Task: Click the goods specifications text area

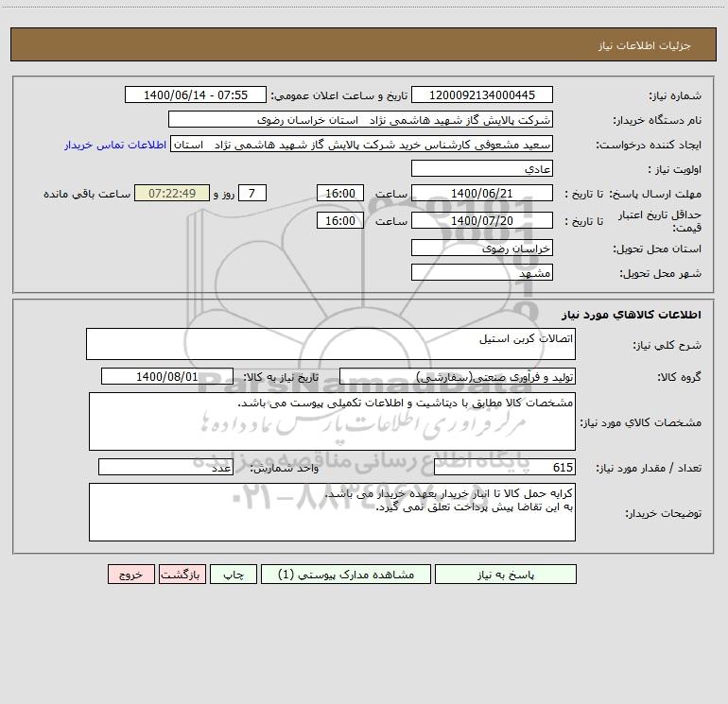Action: coord(332,421)
